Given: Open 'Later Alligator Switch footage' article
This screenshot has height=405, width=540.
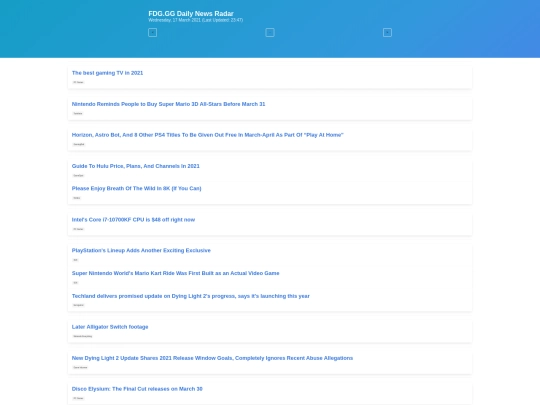Looking at the screenshot, I should (x=110, y=327).
